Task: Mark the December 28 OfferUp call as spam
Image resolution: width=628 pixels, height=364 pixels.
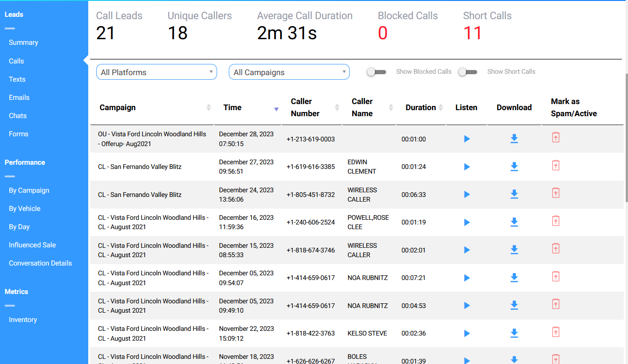Action: coord(556,137)
